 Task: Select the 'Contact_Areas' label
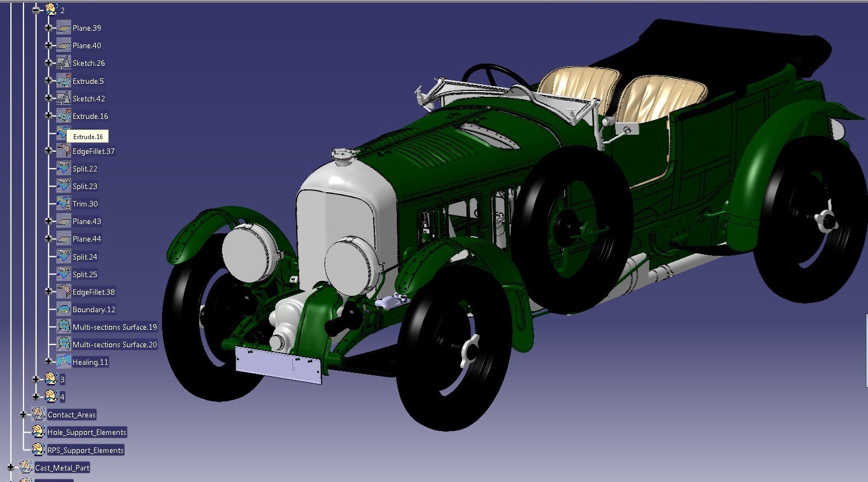click(72, 415)
